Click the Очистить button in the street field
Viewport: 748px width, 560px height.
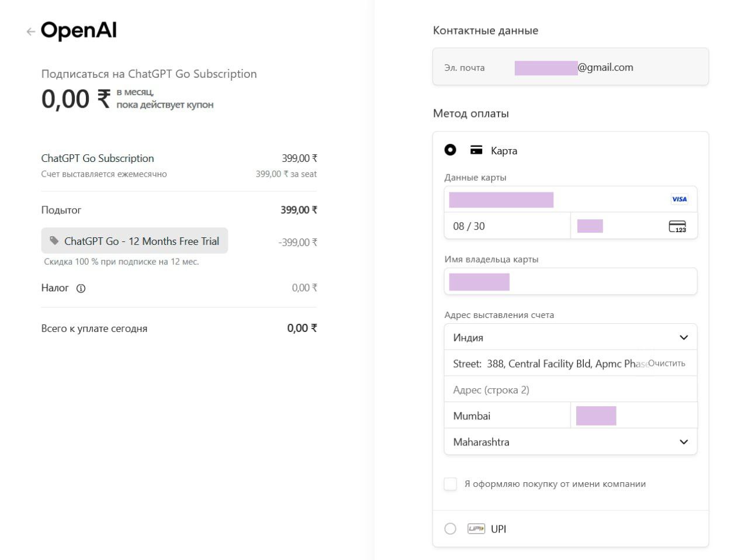[666, 364]
